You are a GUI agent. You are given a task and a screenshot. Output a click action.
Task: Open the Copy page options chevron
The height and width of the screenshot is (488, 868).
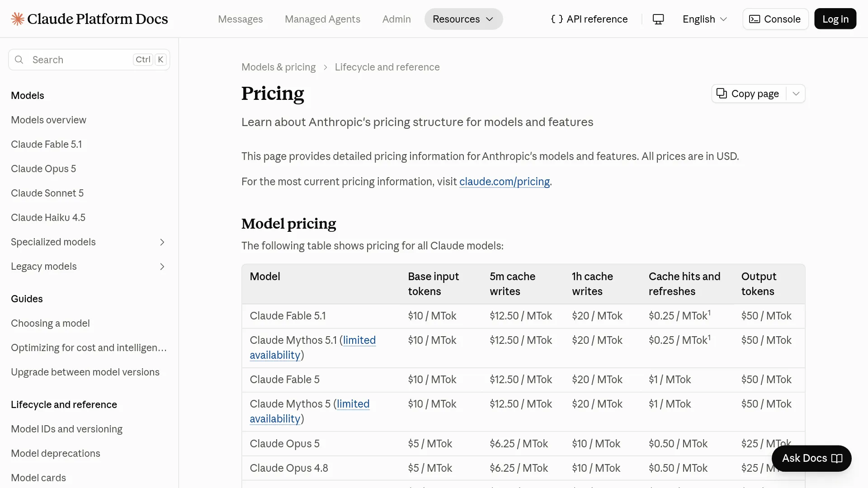796,94
